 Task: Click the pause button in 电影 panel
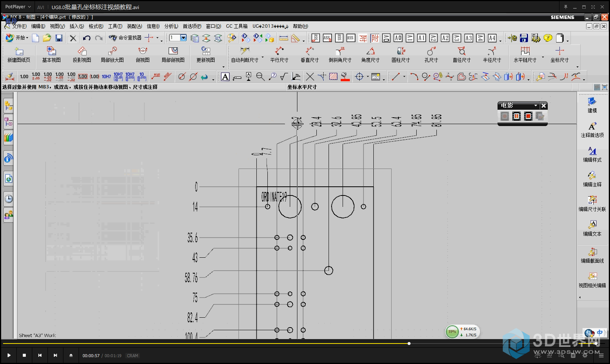click(x=517, y=116)
